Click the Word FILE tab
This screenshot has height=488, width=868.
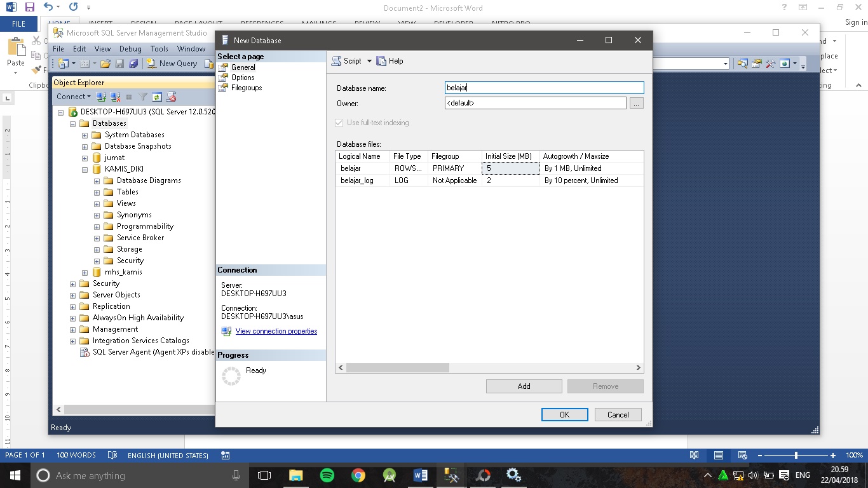click(19, 24)
